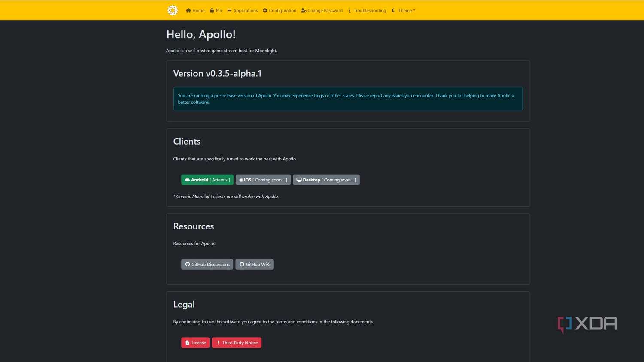The width and height of the screenshot is (644, 362).
Task: Click the generic Moonlight clients note
Action: 226,196
